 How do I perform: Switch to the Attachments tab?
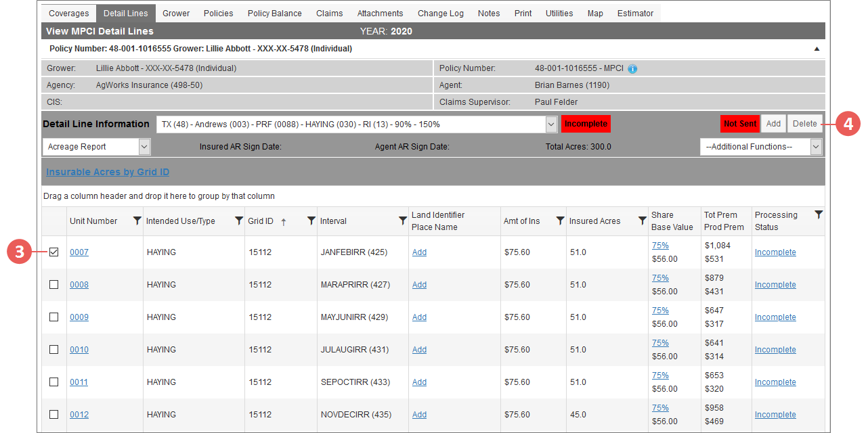tap(381, 14)
